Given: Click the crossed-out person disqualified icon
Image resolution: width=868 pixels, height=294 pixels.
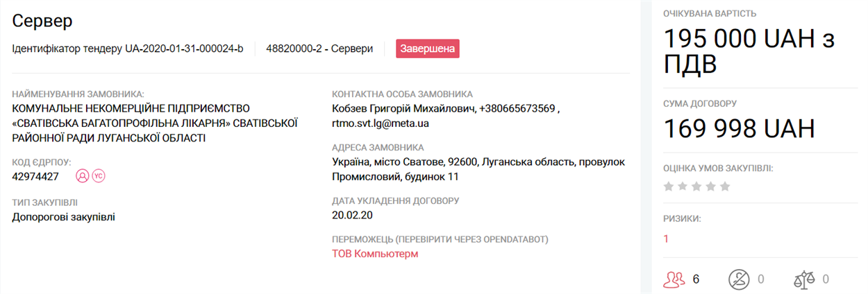Looking at the screenshot, I should [738, 279].
